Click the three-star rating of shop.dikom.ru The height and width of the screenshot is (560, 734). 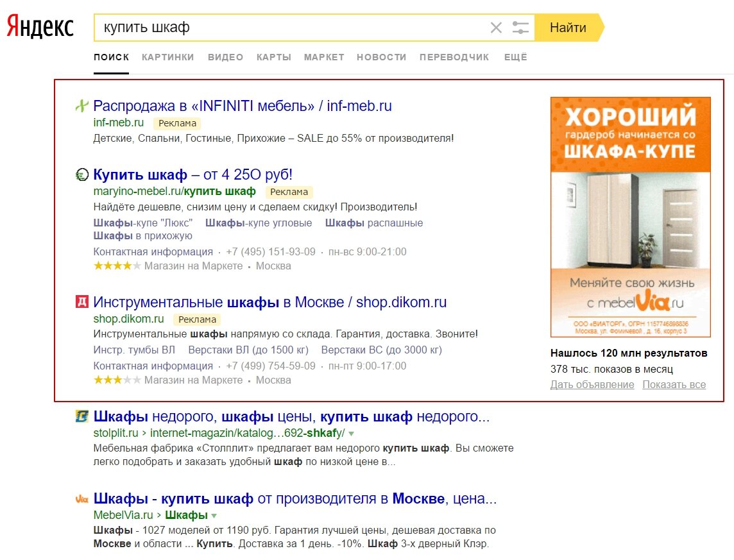117,380
